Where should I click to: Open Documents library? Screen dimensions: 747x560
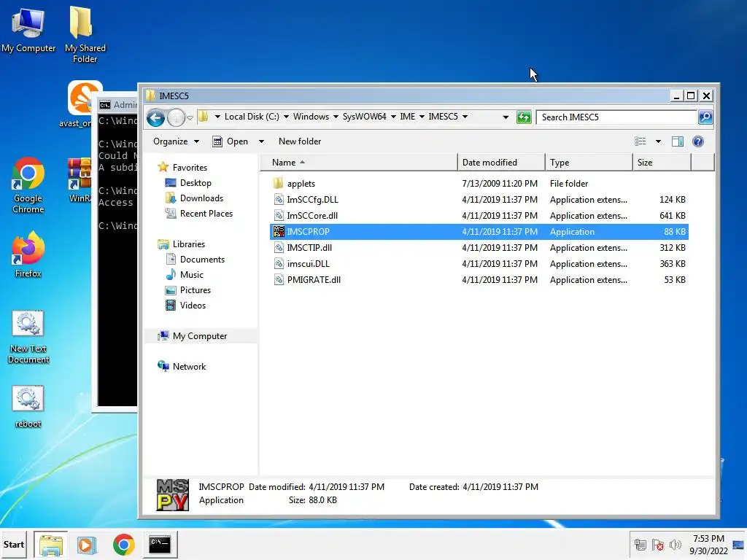202,259
